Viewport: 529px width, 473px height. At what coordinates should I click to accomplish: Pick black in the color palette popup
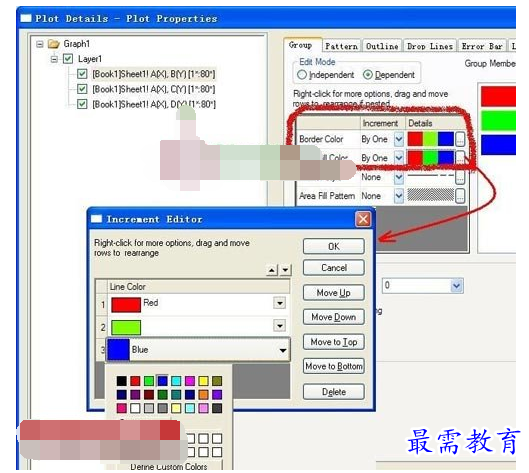click(x=121, y=381)
